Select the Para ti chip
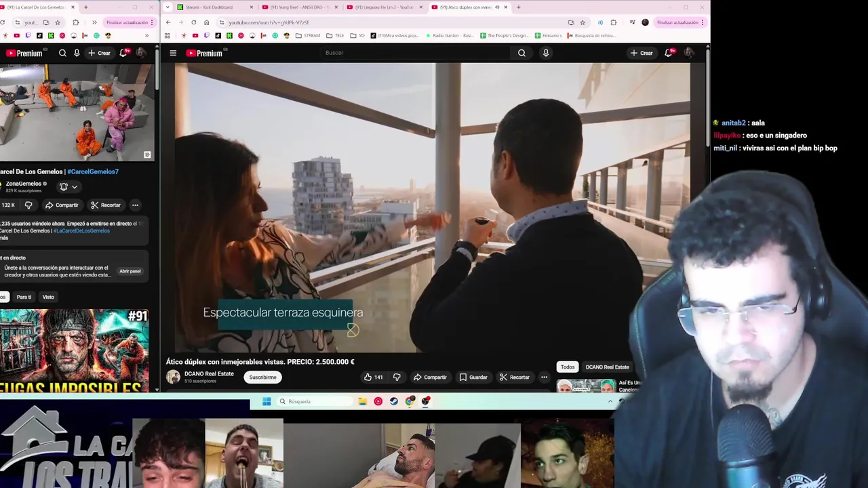The image size is (868, 488). pyautogui.click(x=24, y=297)
